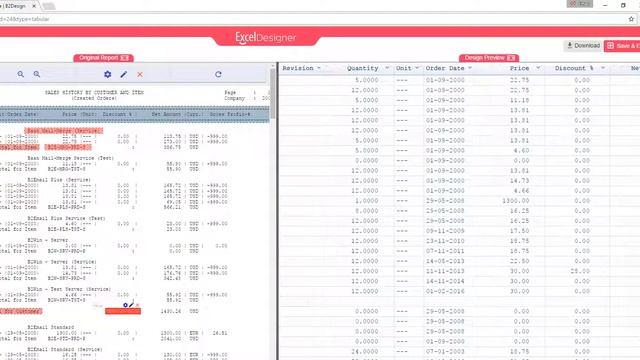Select the 1.0000 quantity cell
The height and width of the screenshot is (360, 640).
click(367, 201)
